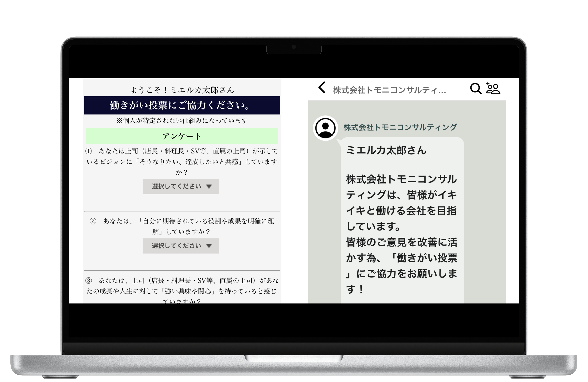The width and height of the screenshot is (588, 382).
Task: Click the down triangle in question ① selector
Action: click(209, 186)
